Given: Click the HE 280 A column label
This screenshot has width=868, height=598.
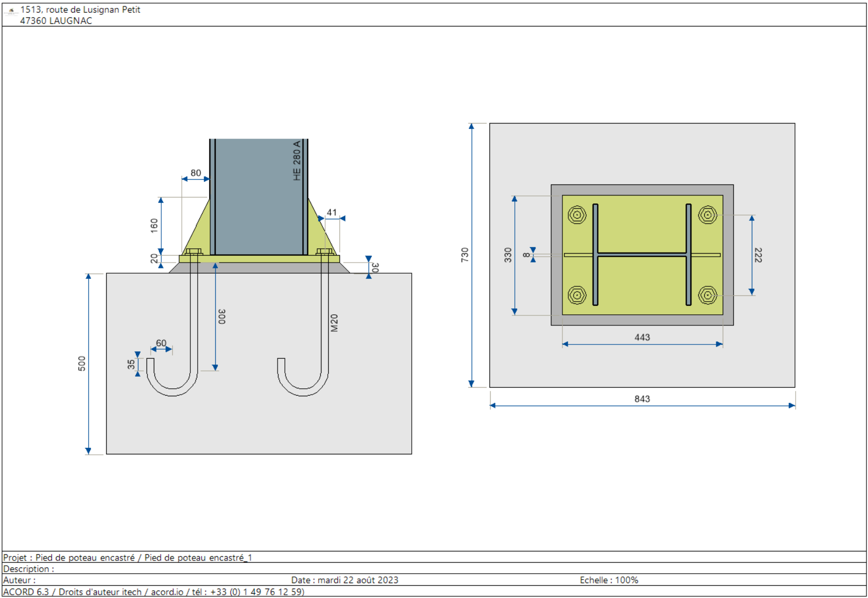Looking at the screenshot, I should coord(297,161).
